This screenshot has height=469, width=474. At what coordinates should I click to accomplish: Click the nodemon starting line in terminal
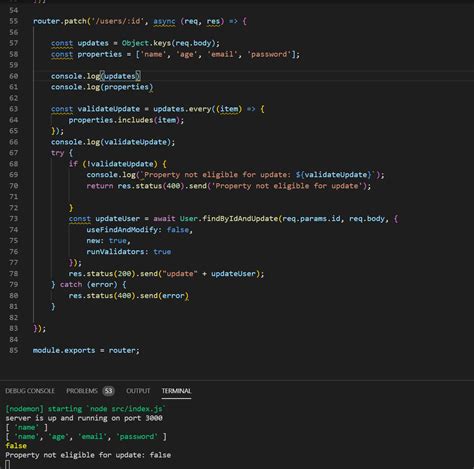tap(85, 409)
